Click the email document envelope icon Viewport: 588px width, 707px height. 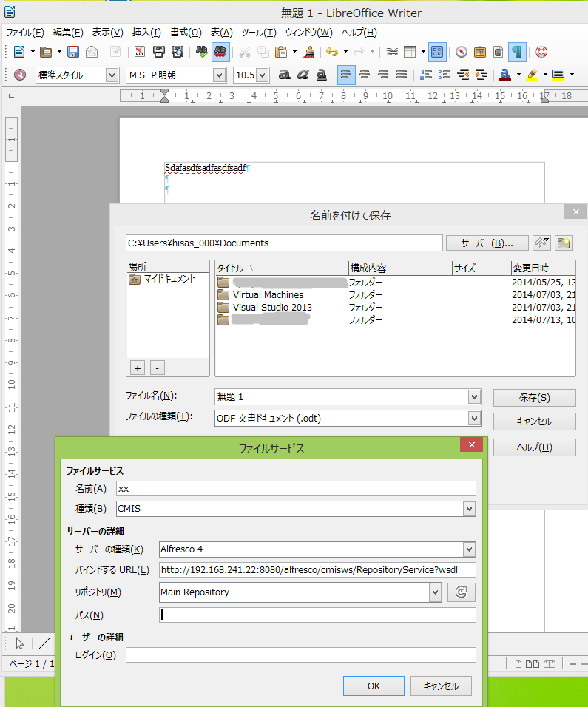(92, 52)
